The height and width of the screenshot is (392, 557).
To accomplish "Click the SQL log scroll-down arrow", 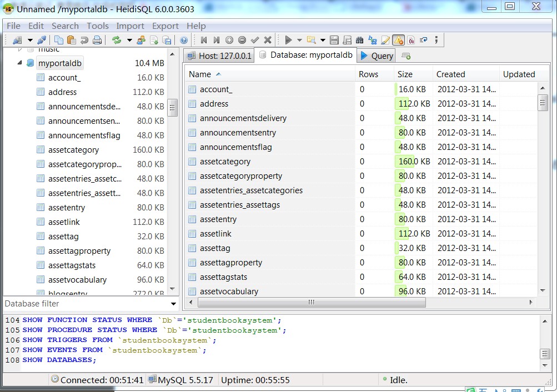I will [x=545, y=365].
